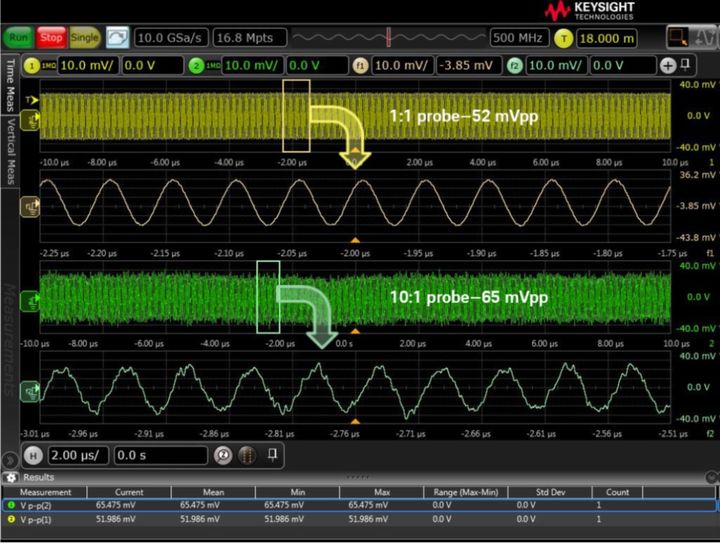Screen dimensions: 720x544
Task: Click the green channel 2 ground marker
Action: pyautogui.click(x=31, y=298)
